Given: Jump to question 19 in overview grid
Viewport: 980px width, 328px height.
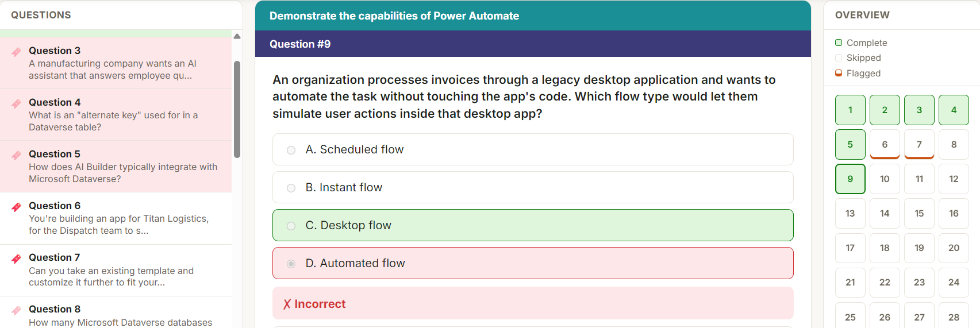Looking at the screenshot, I should click(x=919, y=248).
